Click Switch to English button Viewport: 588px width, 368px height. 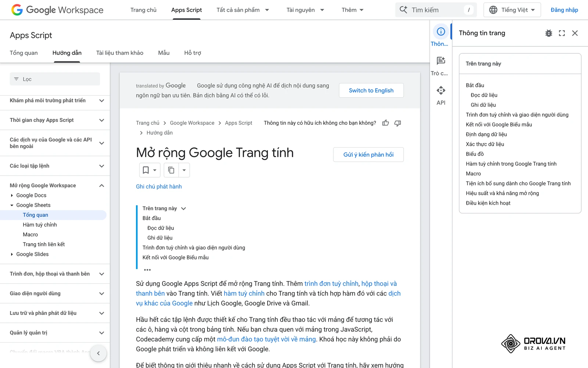pyautogui.click(x=371, y=91)
